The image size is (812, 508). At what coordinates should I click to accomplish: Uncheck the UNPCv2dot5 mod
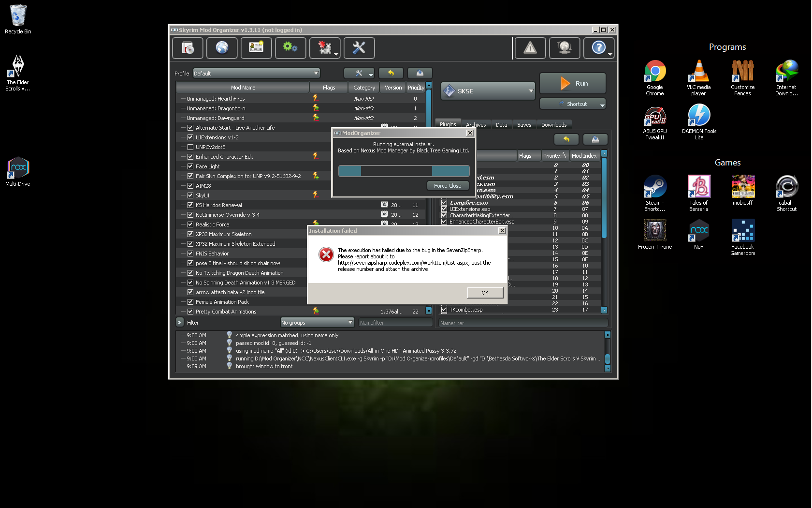[190, 147]
